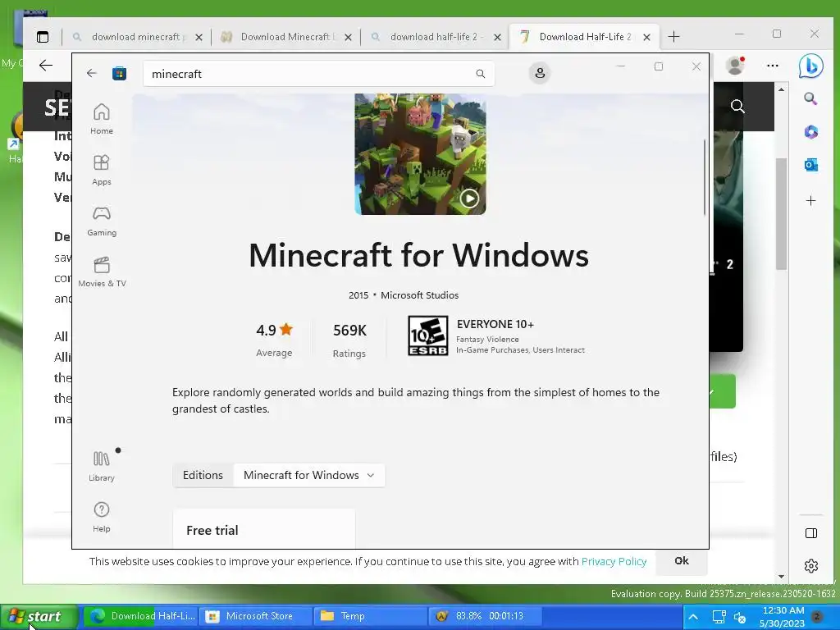This screenshot has height=630, width=840.
Task: Open Edge Settings and more menu
Action: 773,66
